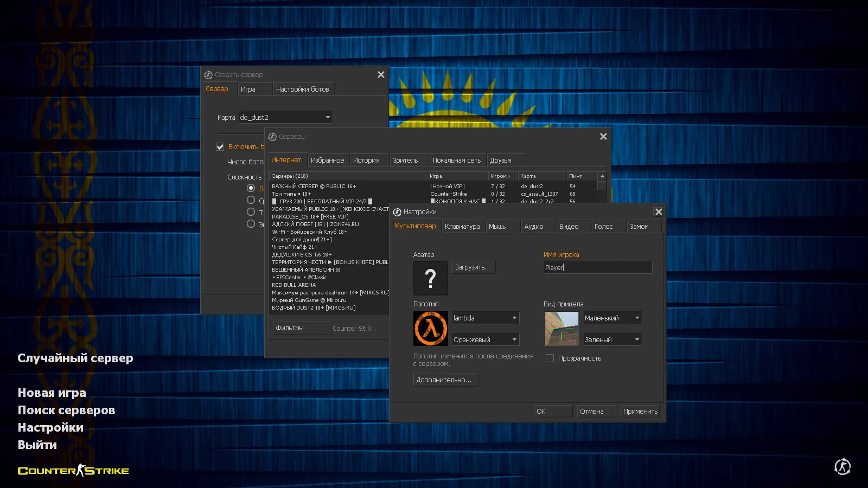Click the Counter-Strike logo at bottom left
868x488 pixels.
point(73,471)
